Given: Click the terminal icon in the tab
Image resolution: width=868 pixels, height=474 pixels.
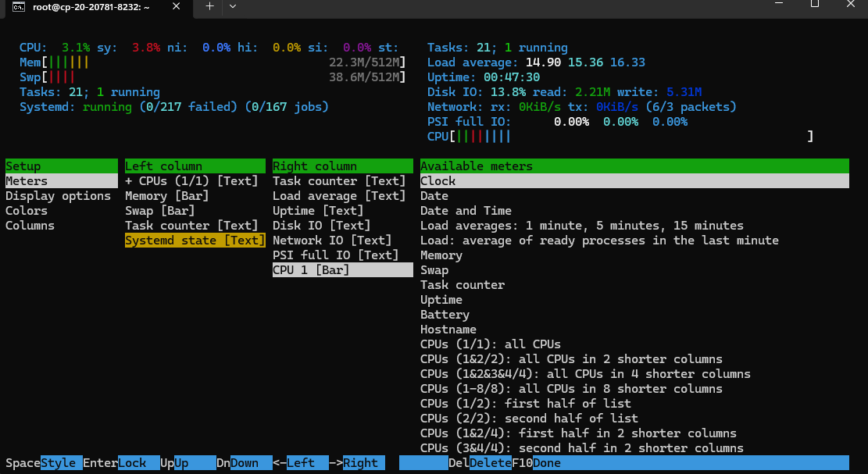Looking at the screenshot, I should tap(20, 6).
